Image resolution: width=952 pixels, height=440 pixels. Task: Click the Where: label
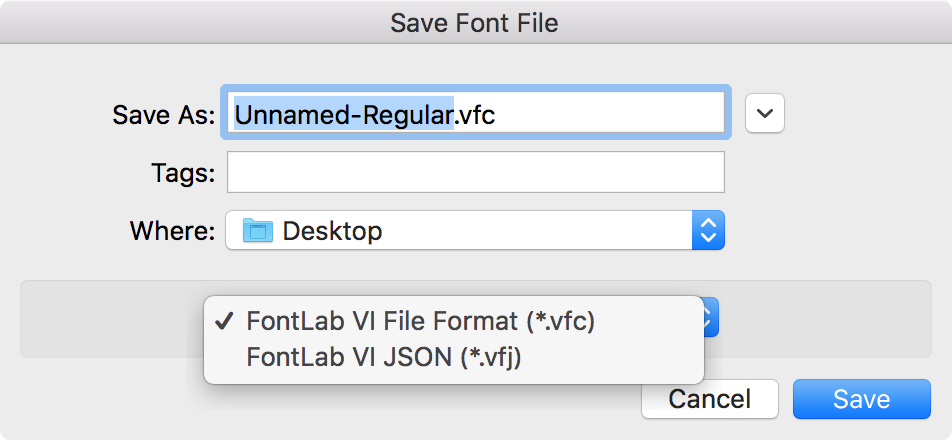[x=172, y=231]
